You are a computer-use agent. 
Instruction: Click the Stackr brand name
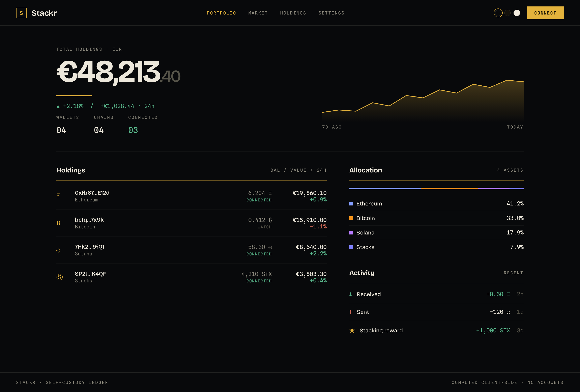click(x=44, y=13)
